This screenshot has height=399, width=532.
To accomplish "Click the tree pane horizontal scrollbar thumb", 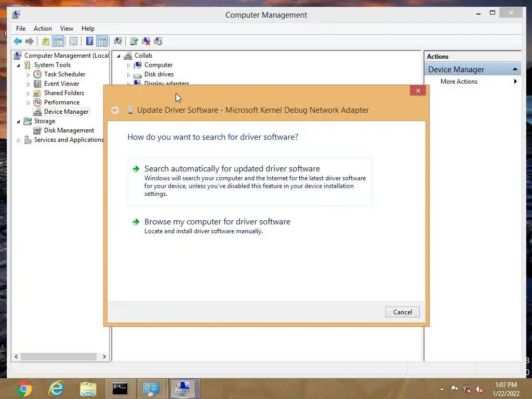I will [58, 356].
